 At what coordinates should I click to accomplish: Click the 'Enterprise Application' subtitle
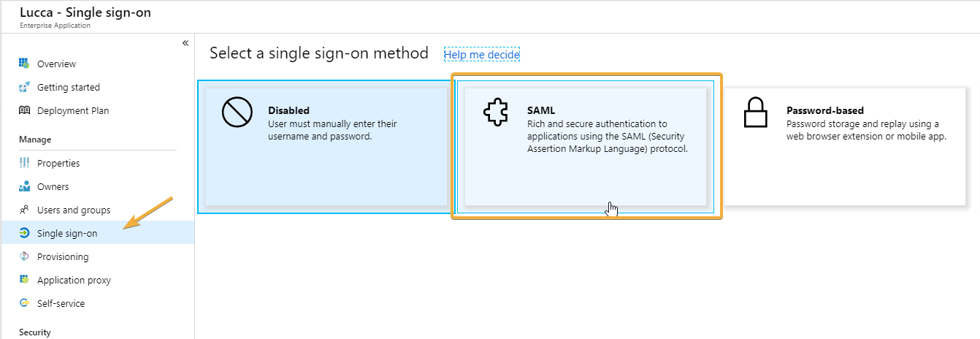pos(55,26)
